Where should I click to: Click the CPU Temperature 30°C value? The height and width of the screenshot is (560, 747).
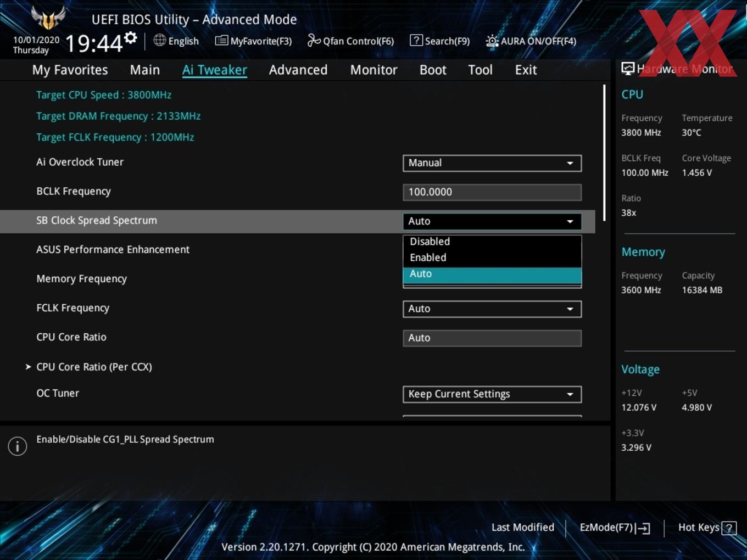pos(692,133)
